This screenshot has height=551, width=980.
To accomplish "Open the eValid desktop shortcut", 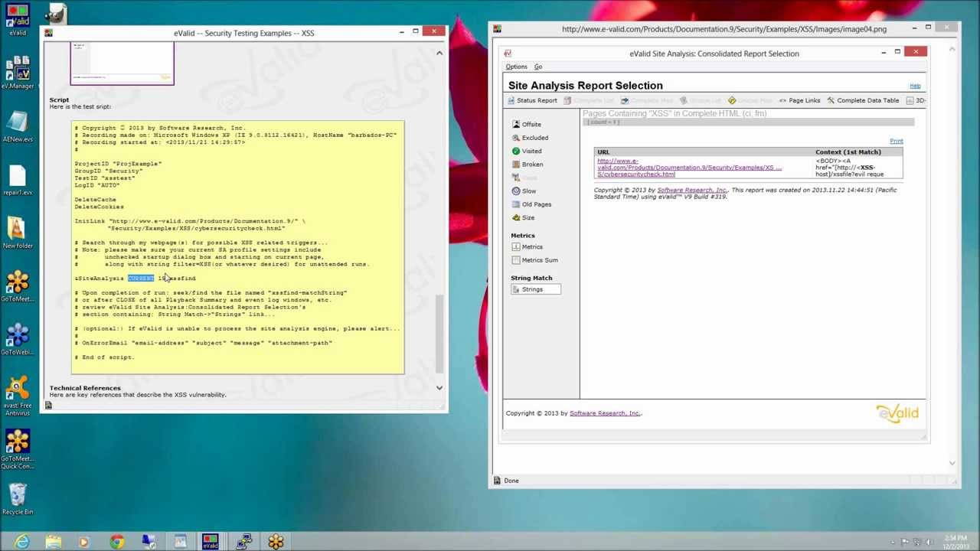I will (x=18, y=21).
